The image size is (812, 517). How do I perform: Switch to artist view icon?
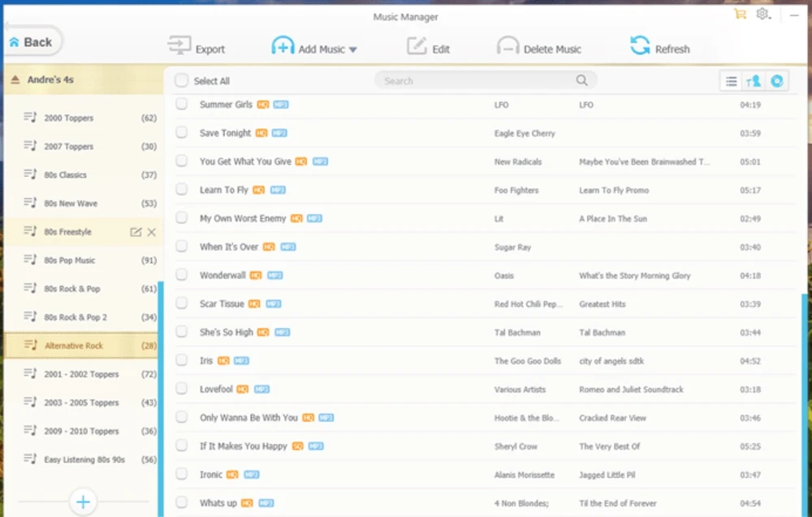pos(754,81)
